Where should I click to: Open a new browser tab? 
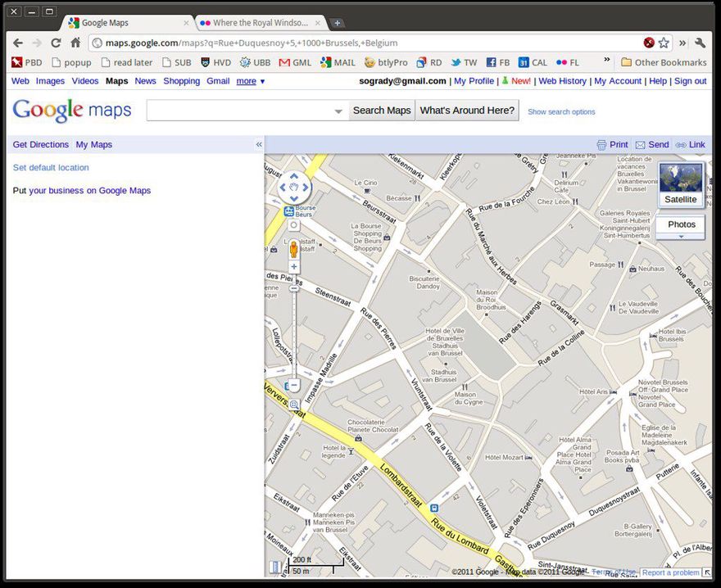(x=337, y=23)
